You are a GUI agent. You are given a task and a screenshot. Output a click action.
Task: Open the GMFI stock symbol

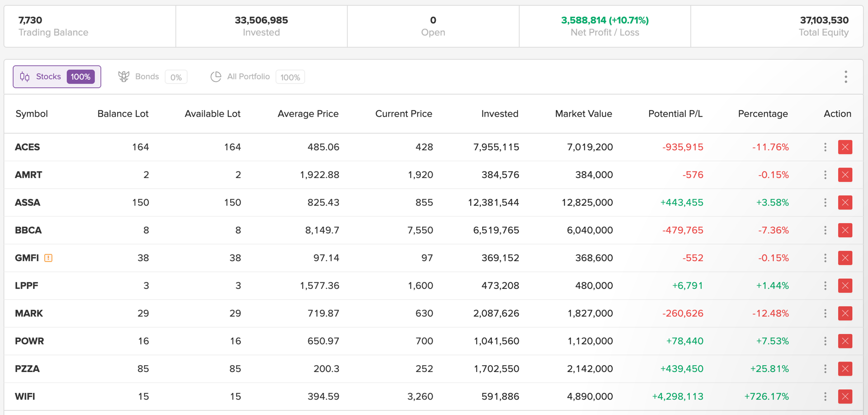[x=27, y=258]
